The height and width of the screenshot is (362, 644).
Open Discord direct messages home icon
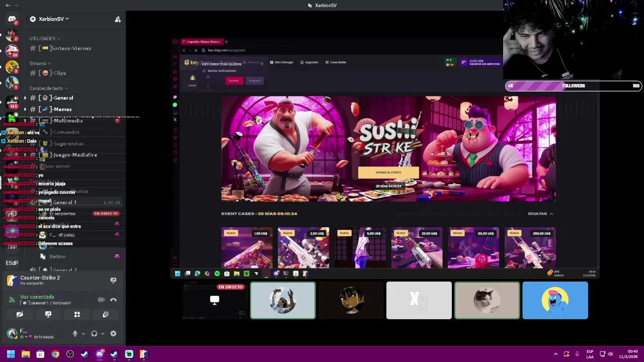(12, 19)
